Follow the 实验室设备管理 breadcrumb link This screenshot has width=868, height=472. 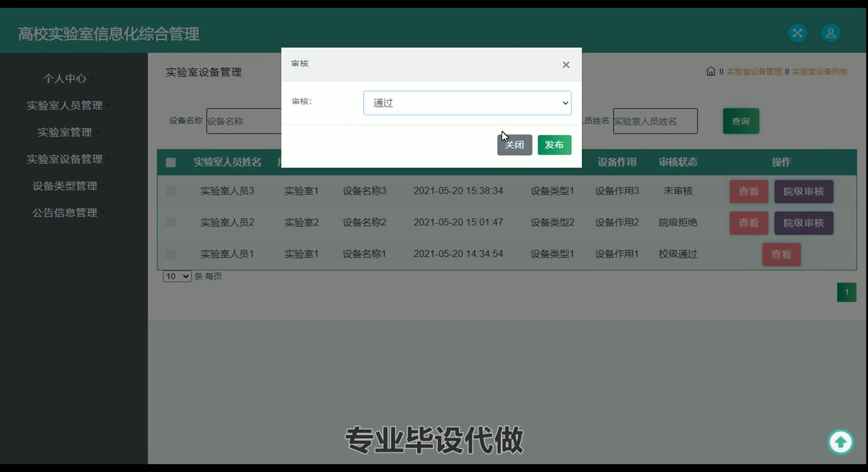pos(754,71)
